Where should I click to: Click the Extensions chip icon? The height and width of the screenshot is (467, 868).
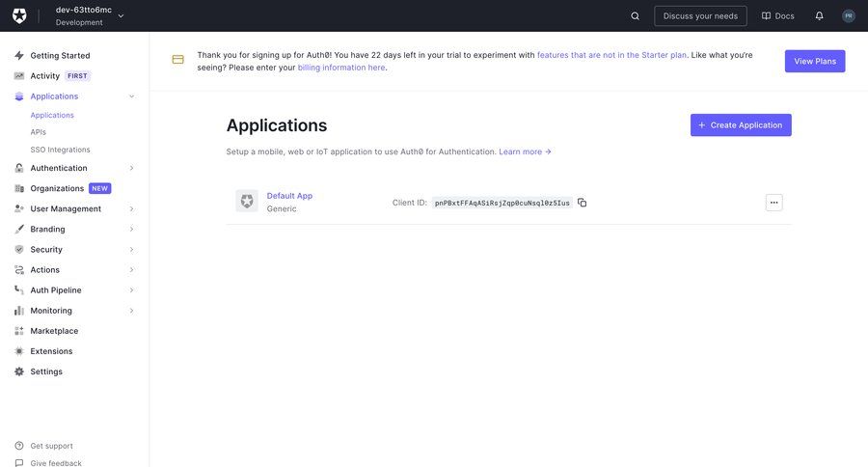coord(19,351)
